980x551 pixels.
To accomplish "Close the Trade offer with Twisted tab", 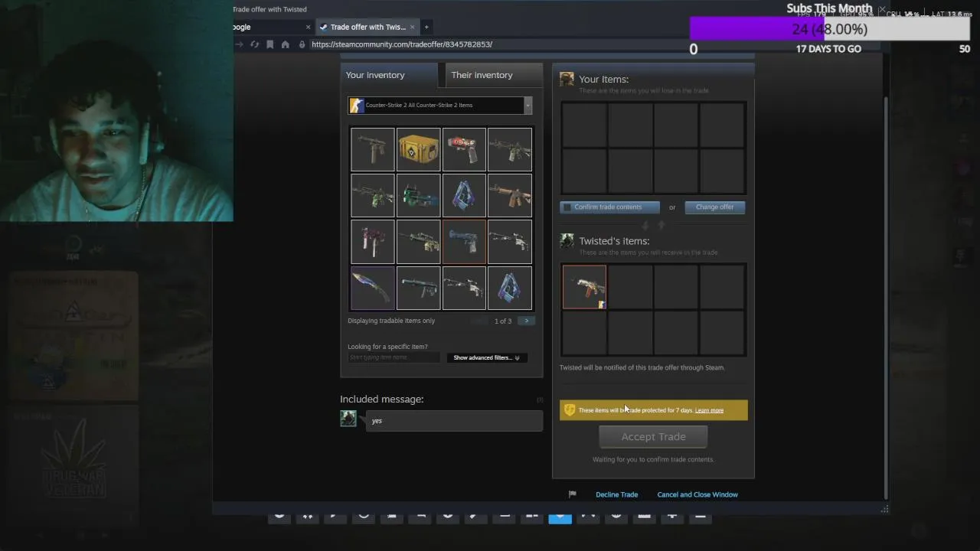I will pos(412,27).
